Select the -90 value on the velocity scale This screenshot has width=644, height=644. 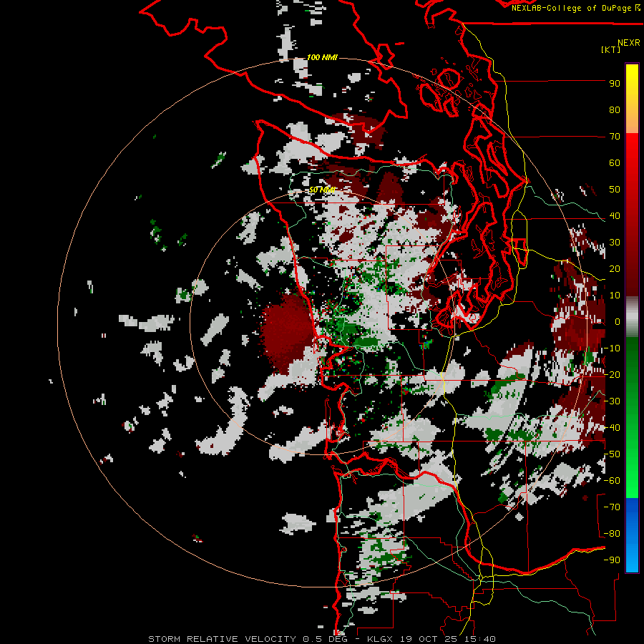(x=612, y=560)
